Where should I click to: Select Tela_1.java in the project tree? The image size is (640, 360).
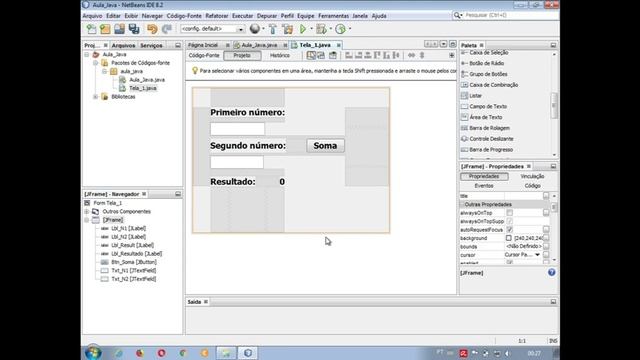[142, 88]
